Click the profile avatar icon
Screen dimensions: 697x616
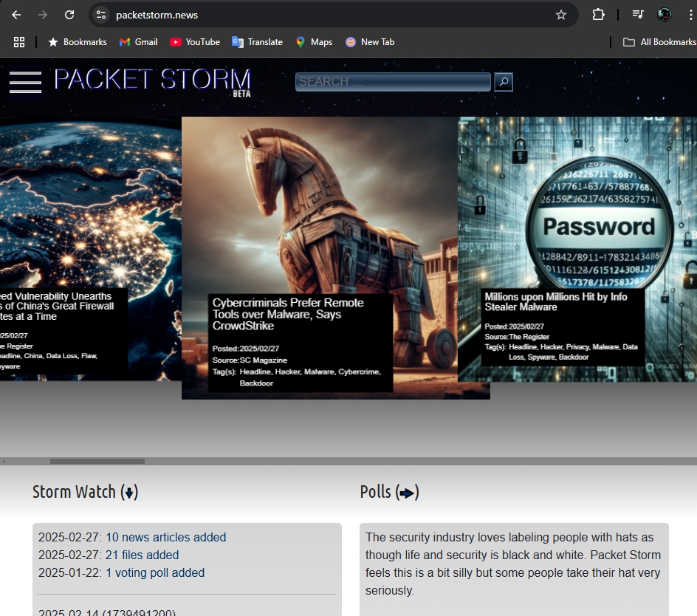pyautogui.click(x=663, y=14)
